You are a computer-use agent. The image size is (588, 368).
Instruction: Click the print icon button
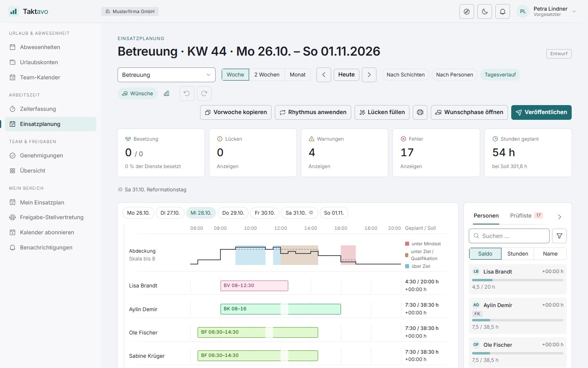tap(420, 112)
